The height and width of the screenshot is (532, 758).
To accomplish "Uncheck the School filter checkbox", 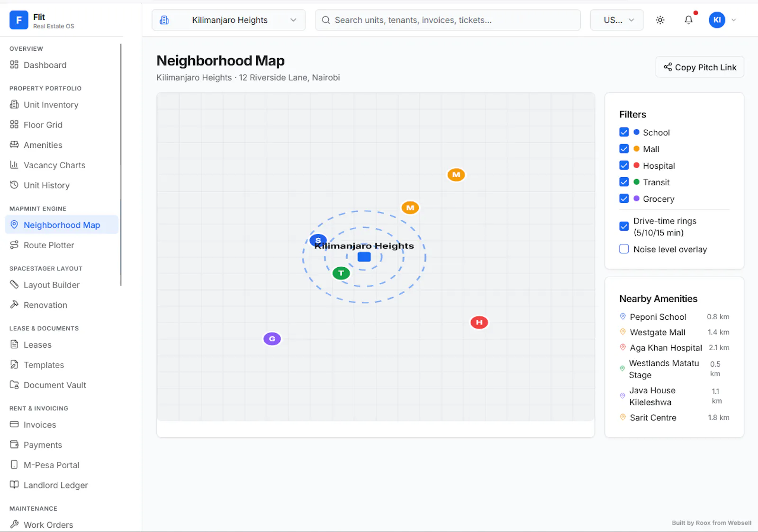I will 624,132.
